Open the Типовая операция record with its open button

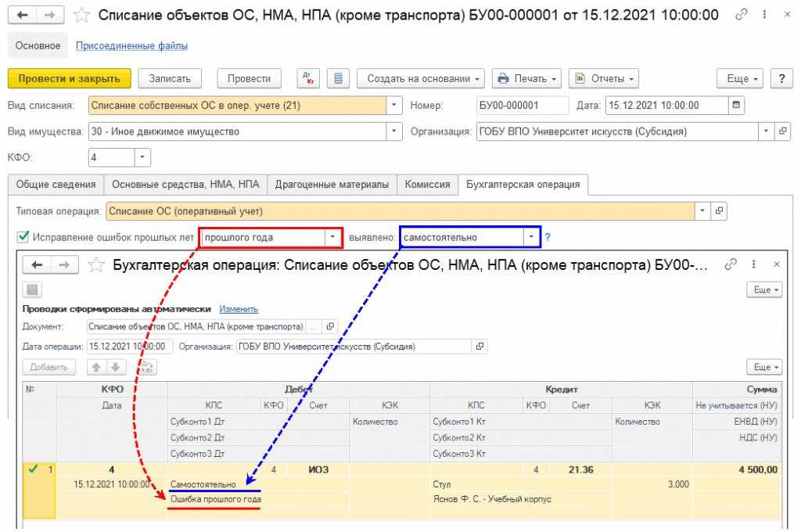pos(719,211)
